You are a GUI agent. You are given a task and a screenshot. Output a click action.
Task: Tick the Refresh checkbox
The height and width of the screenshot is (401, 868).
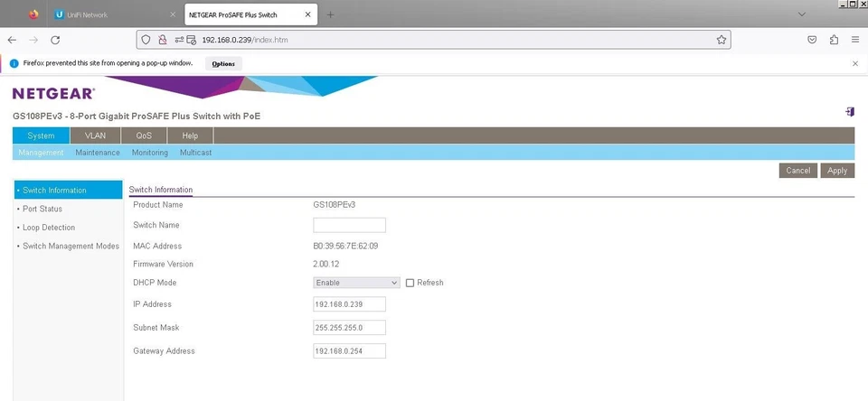410,283
